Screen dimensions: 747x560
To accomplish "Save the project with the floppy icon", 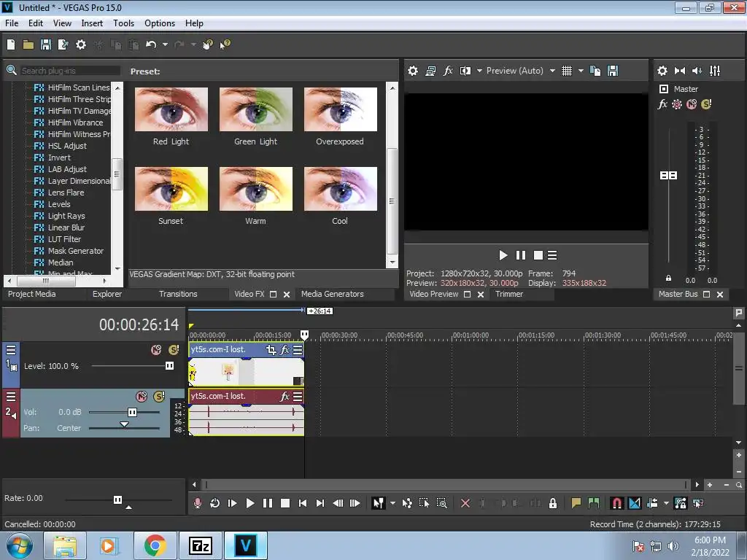I will tap(46, 44).
